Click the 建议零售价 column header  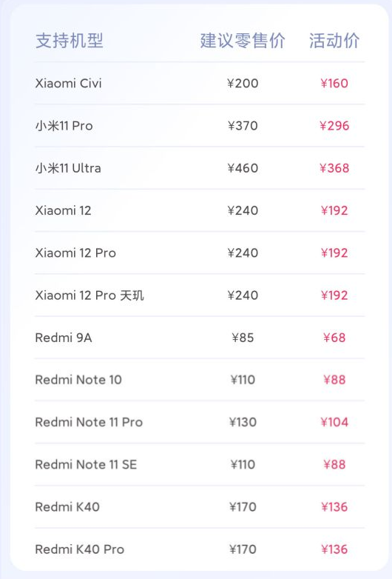point(243,40)
